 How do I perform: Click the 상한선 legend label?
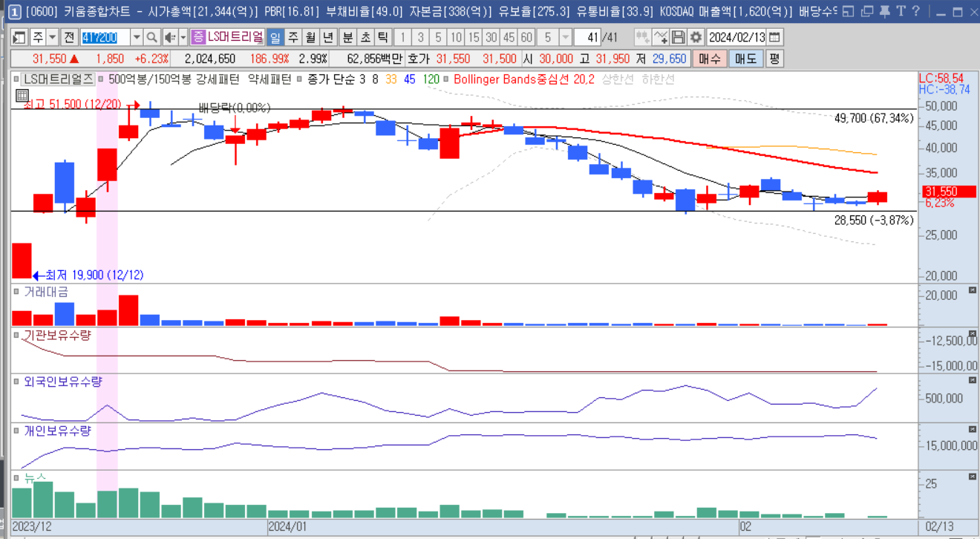618,79
